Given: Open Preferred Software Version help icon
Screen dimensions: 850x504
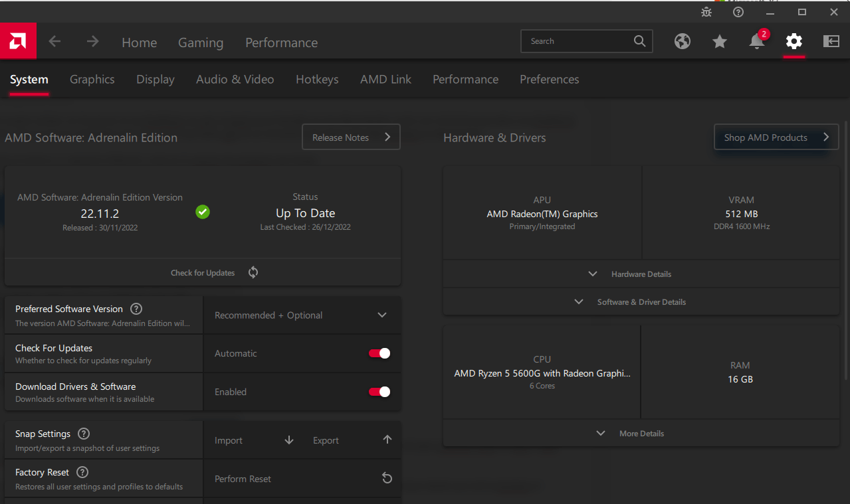Looking at the screenshot, I should [x=136, y=309].
